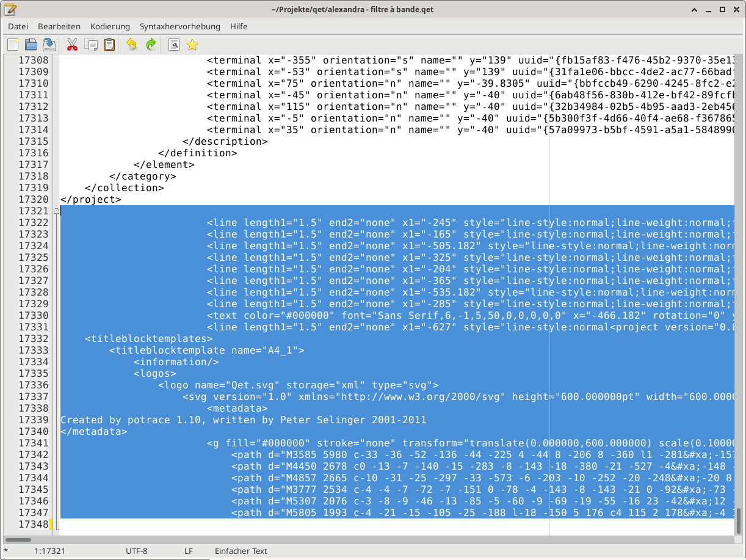
Task: Paste using the clipboard icon
Action: point(109,45)
